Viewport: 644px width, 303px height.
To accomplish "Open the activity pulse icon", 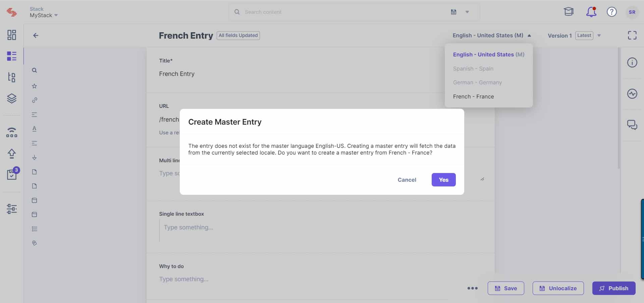I will [x=632, y=94].
